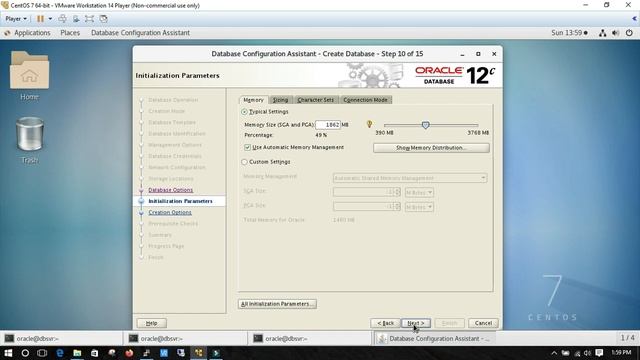Viewport: 640px width, 360px height.
Task: Cancel the database creation wizard
Action: (483, 323)
